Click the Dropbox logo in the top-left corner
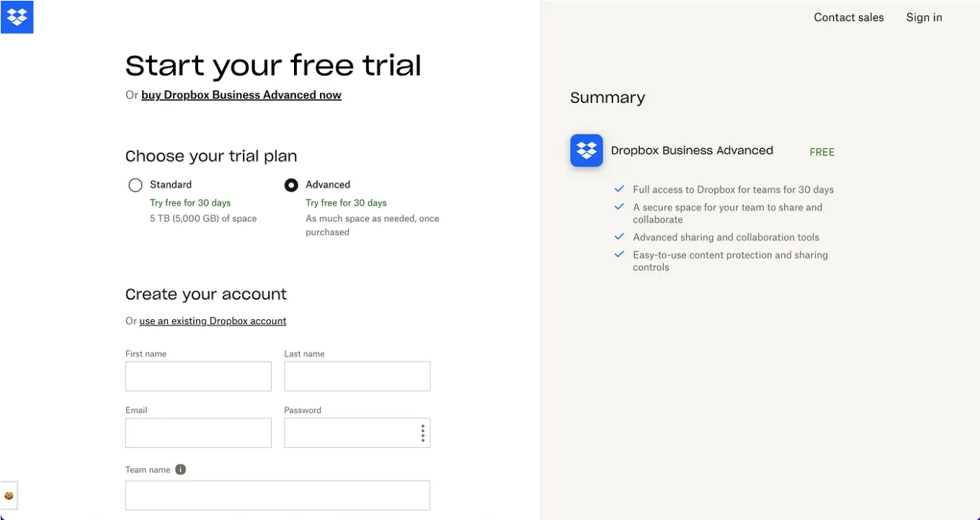Viewport: 980px width, 520px height. pos(17,17)
